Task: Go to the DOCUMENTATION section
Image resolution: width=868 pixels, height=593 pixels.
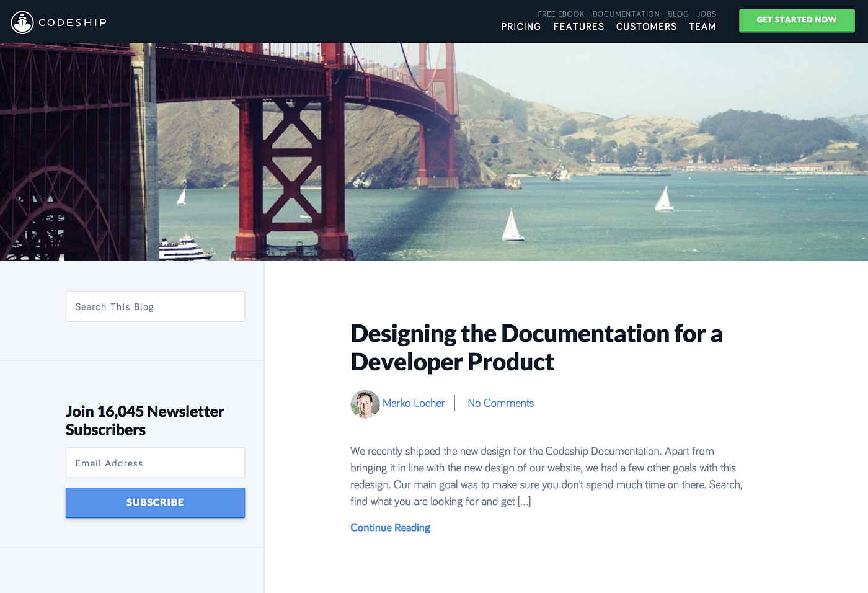Action: (626, 14)
